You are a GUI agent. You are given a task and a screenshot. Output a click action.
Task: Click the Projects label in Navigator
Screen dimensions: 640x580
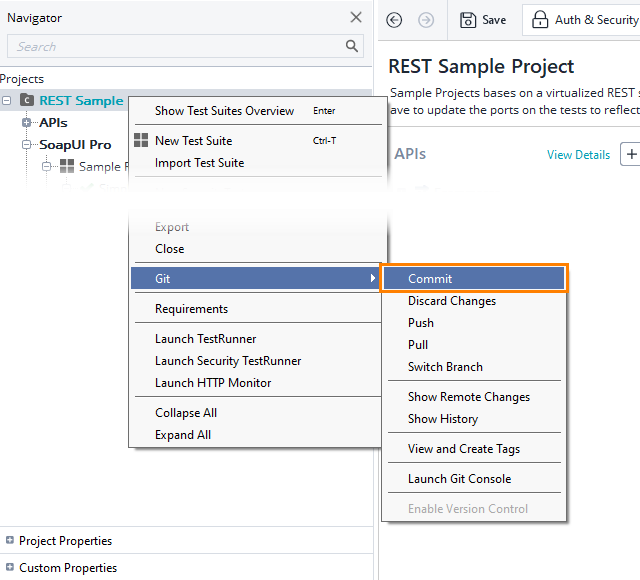click(x=22, y=79)
